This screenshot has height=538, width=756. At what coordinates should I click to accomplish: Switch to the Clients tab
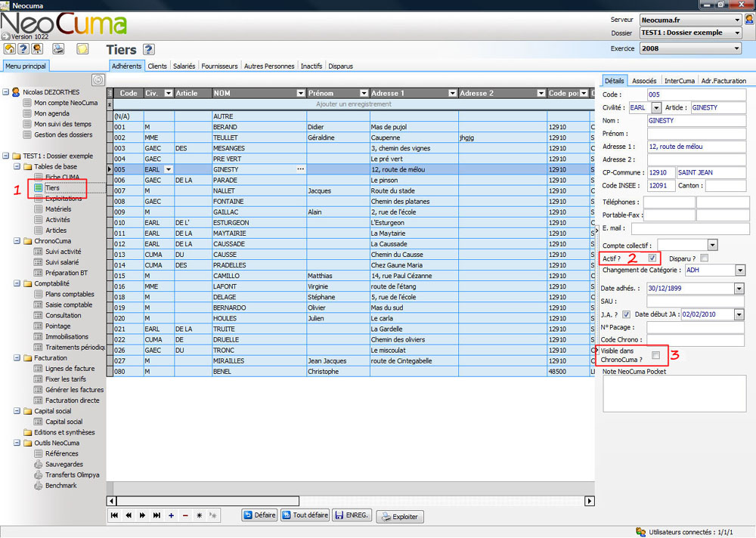[x=157, y=66]
